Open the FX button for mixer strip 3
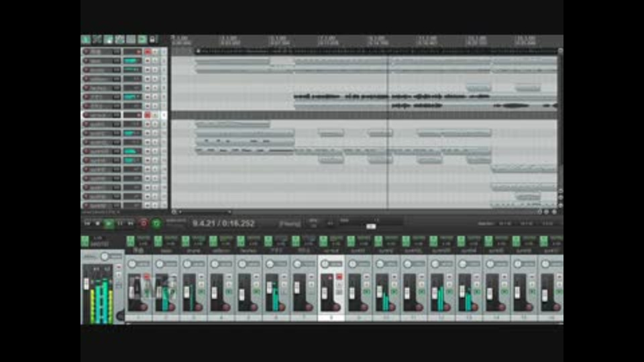The height and width of the screenshot is (362, 644). 186,241
